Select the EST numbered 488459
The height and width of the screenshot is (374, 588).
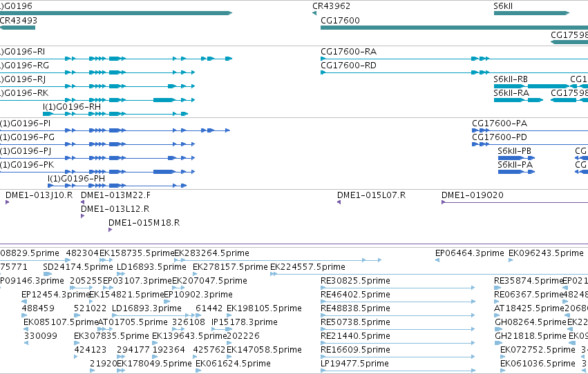click(x=38, y=309)
